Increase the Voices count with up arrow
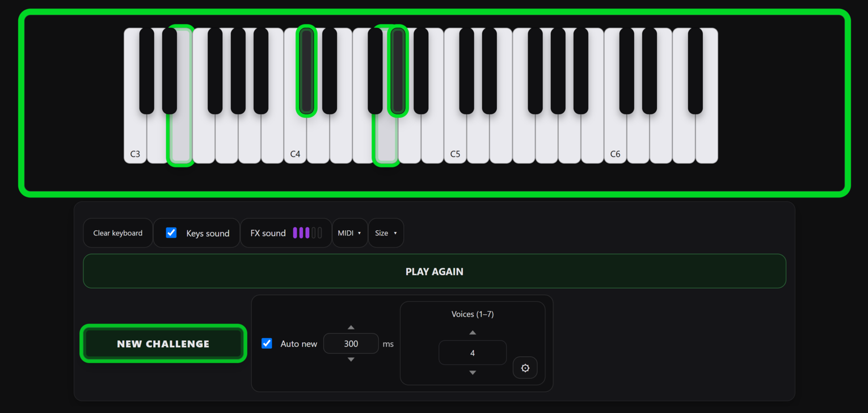Viewport: 868px width, 413px height. [x=473, y=332]
